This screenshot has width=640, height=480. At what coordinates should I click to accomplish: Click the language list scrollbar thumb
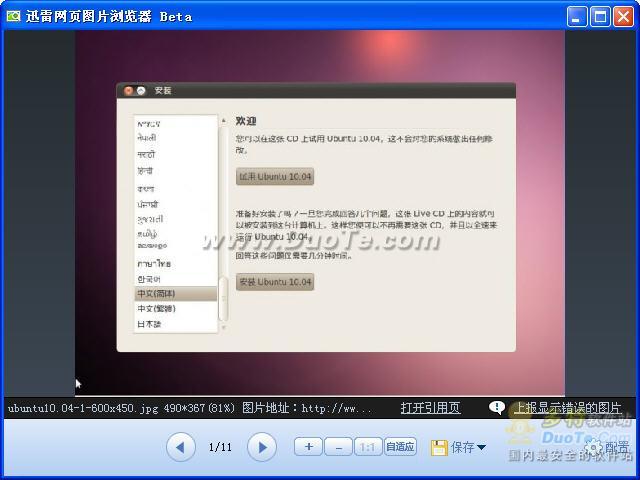[223, 299]
